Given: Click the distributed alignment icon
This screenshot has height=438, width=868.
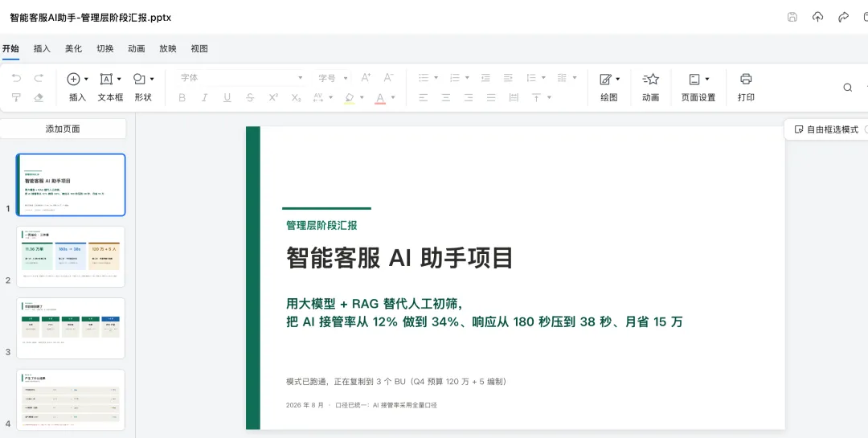Looking at the screenshot, I should (x=514, y=97).
